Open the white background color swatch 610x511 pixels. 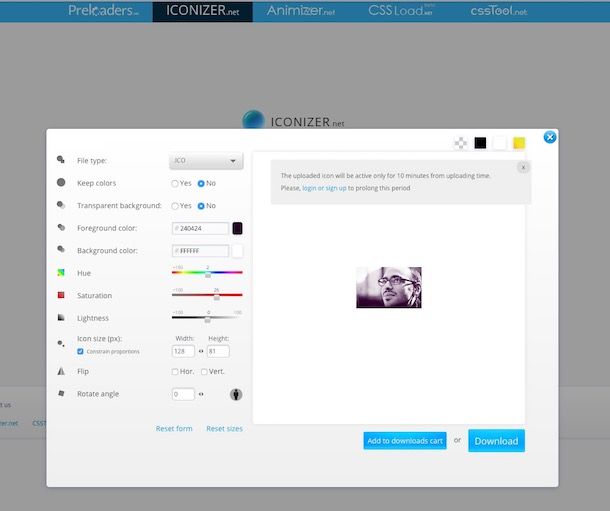(x=237, y=251)
